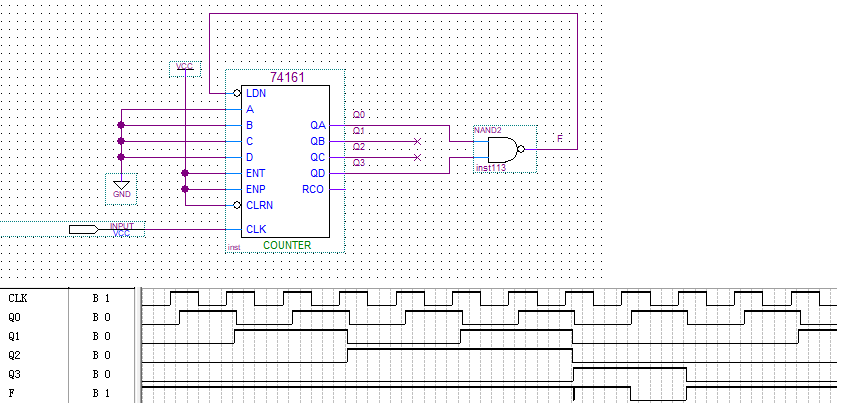
Task: Select the Q1 net label
Action: pyautogui.click(x=358, y=131)
